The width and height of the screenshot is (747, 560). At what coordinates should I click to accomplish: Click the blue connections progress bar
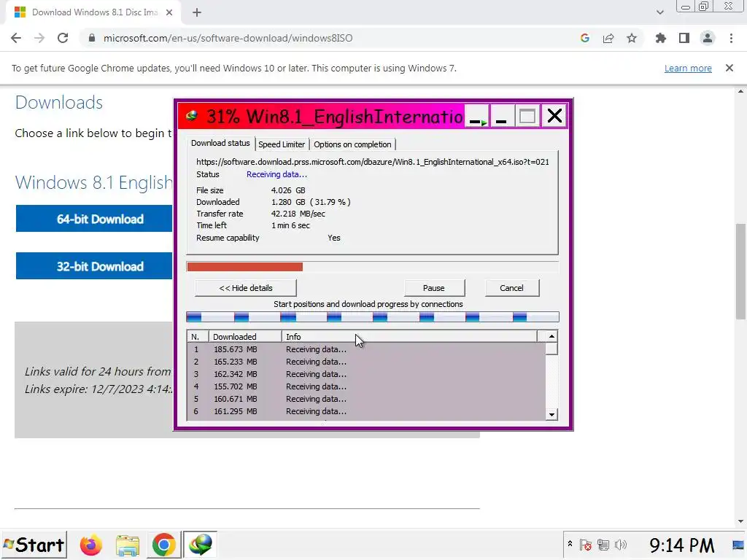point(373,316)
